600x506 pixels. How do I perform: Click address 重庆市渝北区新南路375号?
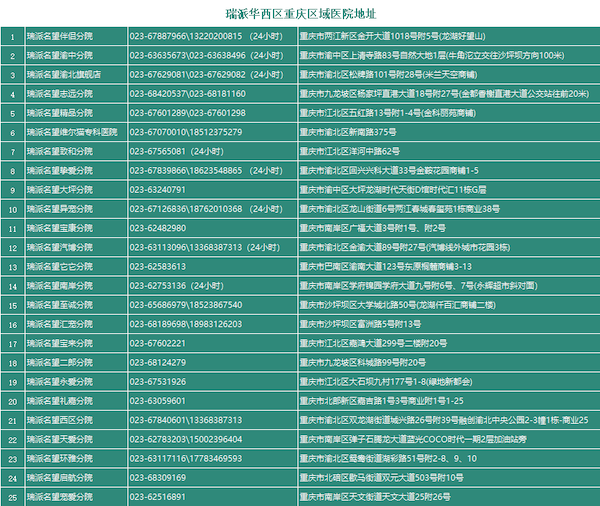coord(348,132)
